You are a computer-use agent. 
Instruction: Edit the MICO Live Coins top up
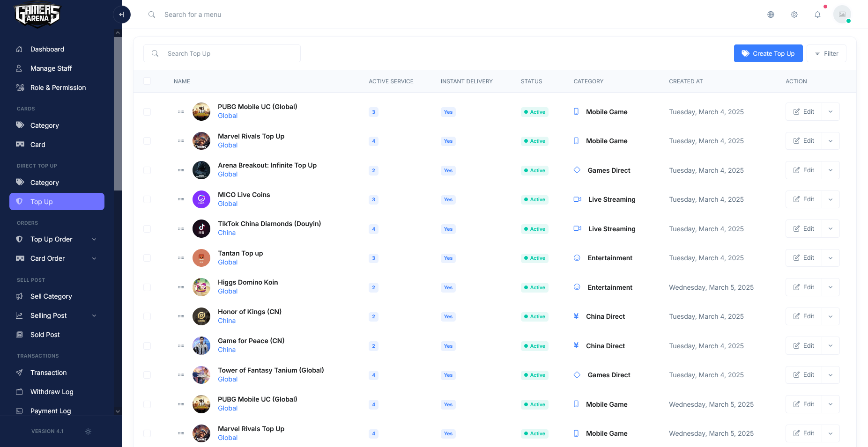pyautogui.click(x=804, y=199)
